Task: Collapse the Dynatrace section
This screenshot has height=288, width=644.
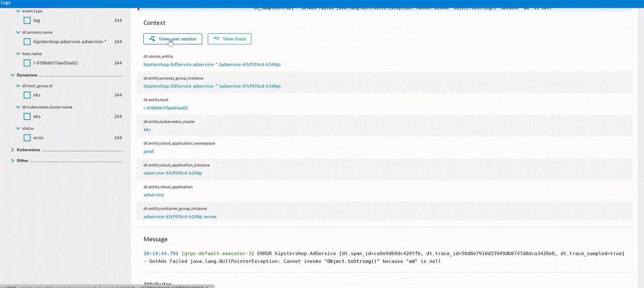Action: click(13, 75)
